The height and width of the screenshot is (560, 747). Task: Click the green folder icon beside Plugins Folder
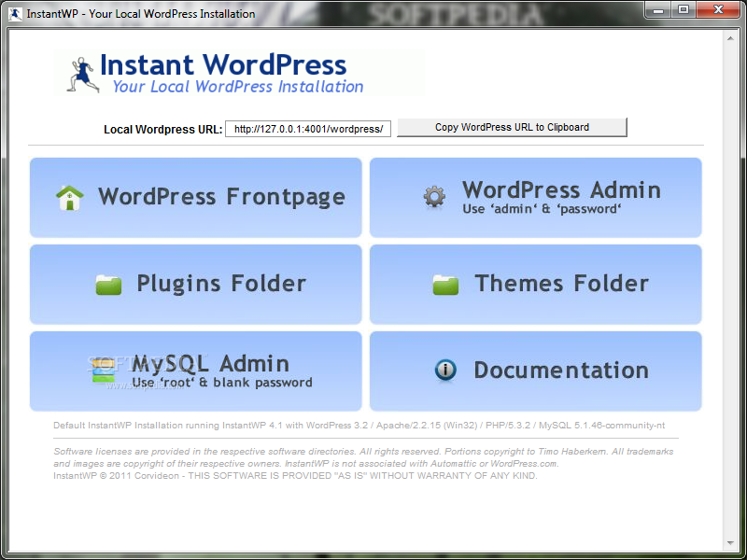click(108, 285)
